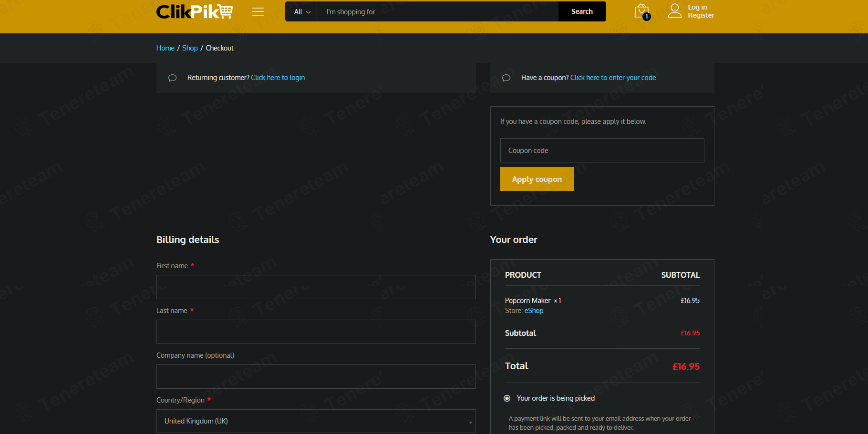Click speech bubble icon beside Have a coupon
Screen dimensions: 868x434
click(x=506, y=78)
